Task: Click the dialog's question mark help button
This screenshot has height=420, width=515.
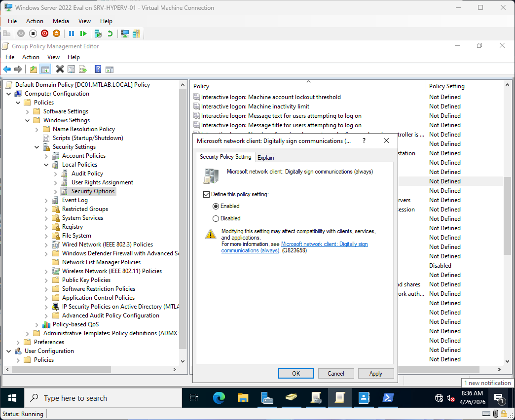Action: coord(364,140)
